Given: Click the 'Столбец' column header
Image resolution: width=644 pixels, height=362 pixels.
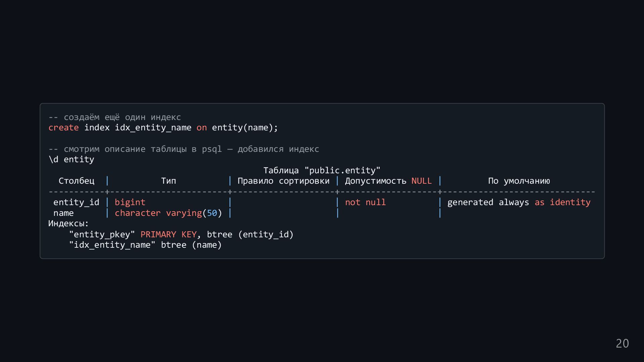Looking at the screenshot, I should click(x=76, y=181).
